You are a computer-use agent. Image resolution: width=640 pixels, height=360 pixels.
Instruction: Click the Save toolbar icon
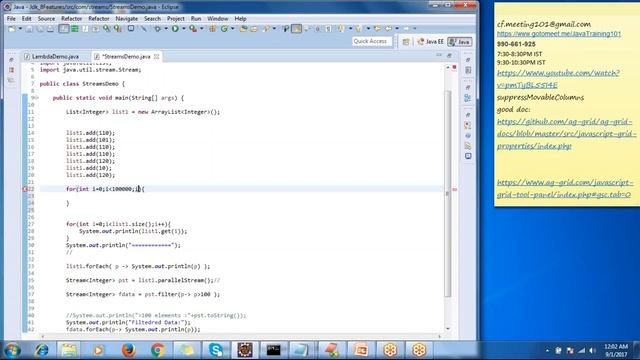(x=29, y=29)
